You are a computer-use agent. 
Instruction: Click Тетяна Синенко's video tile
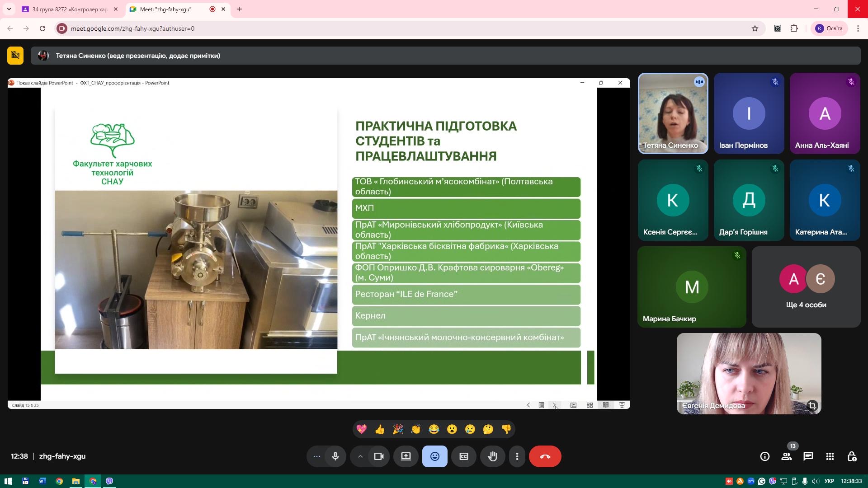[673, 113]
